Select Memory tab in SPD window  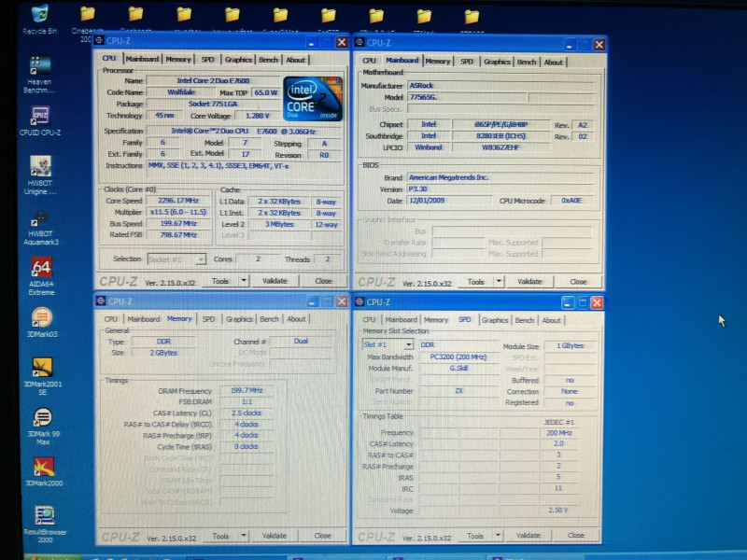click(436, 320)
